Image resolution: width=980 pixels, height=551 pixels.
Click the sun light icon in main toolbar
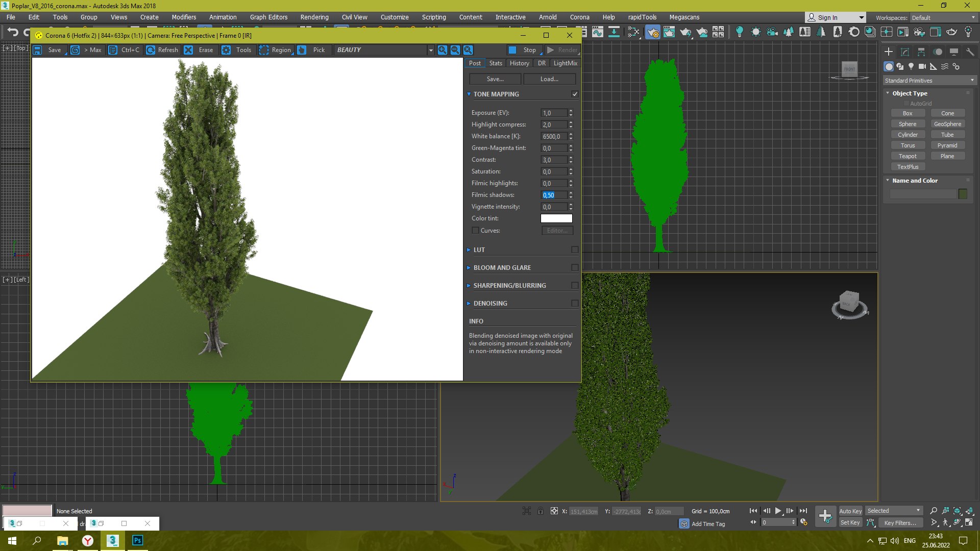coord(756,32)
